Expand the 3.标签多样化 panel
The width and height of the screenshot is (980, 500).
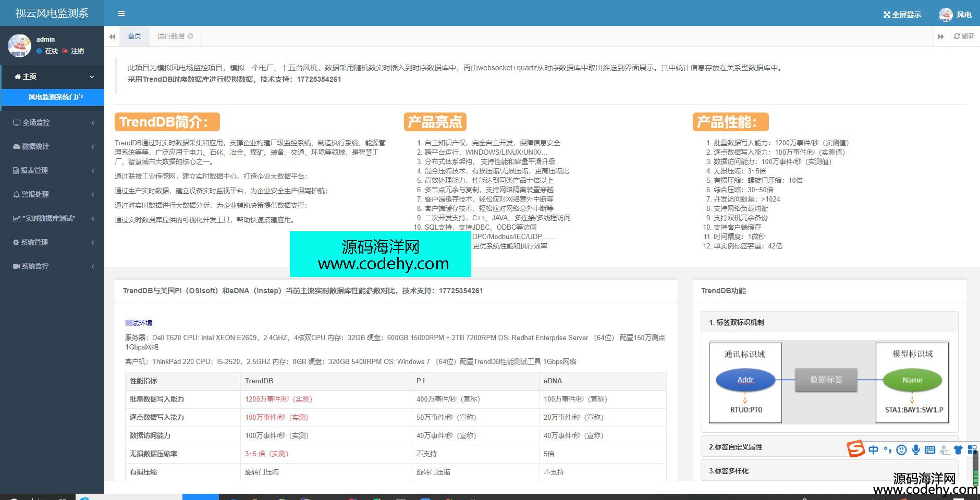829,471
